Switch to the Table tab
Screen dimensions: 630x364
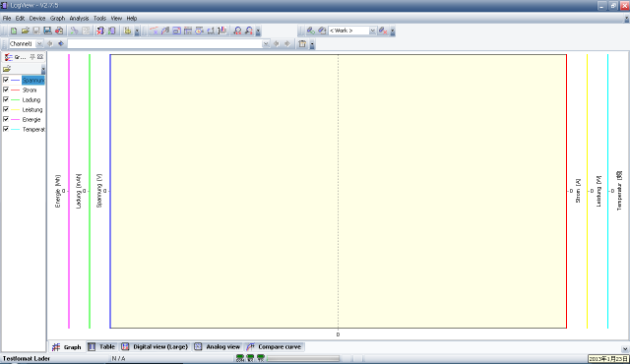(x=102, y=346)
